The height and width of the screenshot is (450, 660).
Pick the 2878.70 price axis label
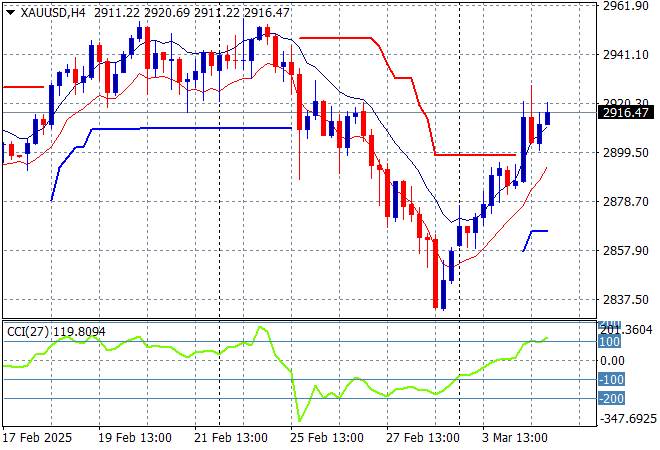pos(627,202)
